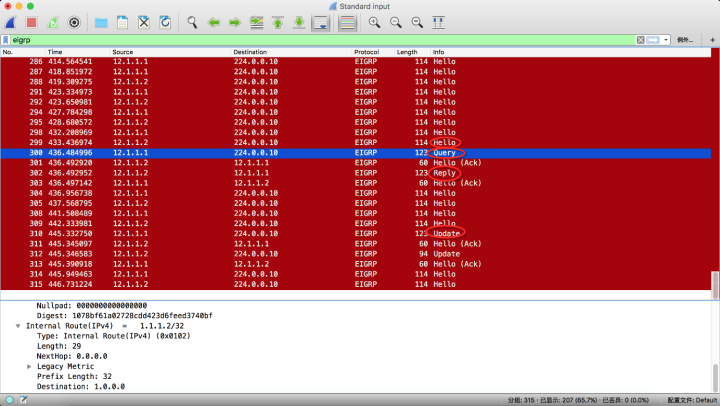The width and height of the screenshot is (720, 406).
Task: Collapse the Internal Route(IPv4) tree node
Action: point(18,326)
